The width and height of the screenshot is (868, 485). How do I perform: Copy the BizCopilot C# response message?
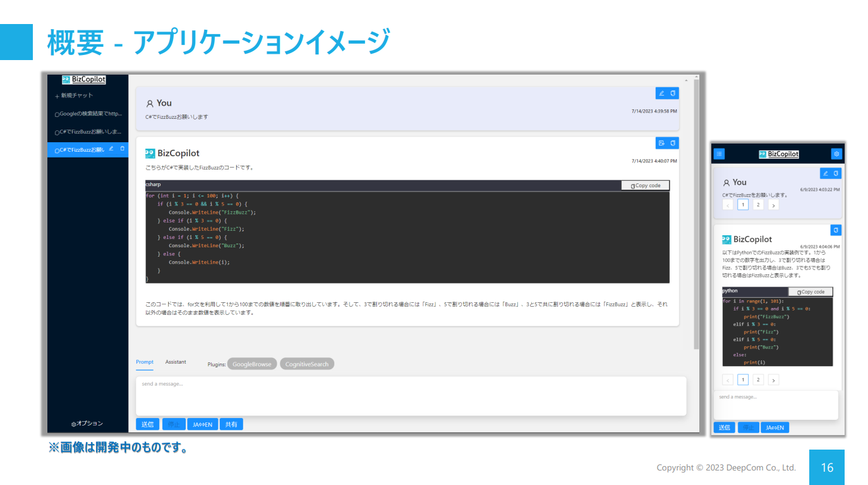[673, 143]
